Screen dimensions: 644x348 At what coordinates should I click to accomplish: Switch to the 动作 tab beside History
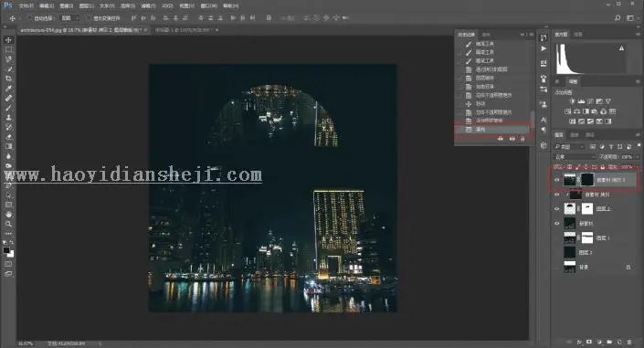[486, 35]
